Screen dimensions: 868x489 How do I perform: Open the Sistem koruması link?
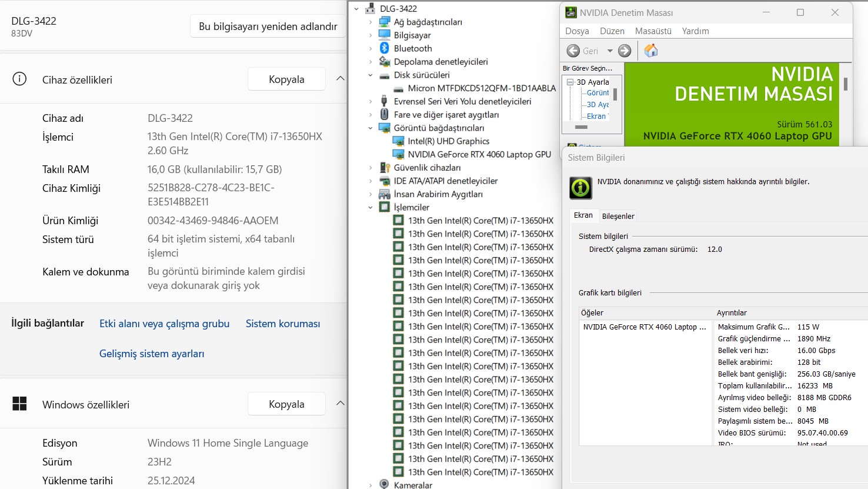[x=283, y=324]
